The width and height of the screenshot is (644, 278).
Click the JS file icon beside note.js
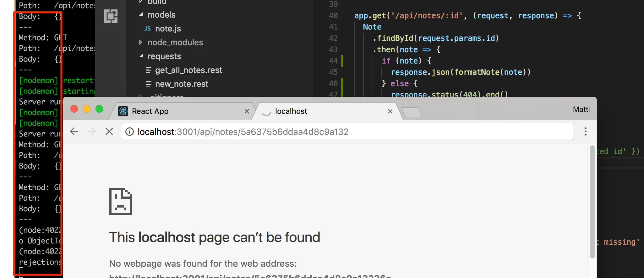[148, 29]
